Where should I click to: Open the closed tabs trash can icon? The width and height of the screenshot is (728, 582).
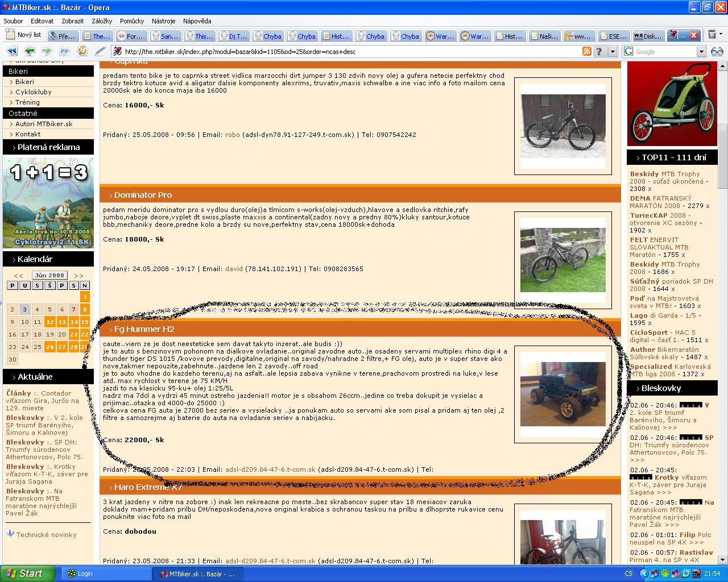(x=712, y=35)
